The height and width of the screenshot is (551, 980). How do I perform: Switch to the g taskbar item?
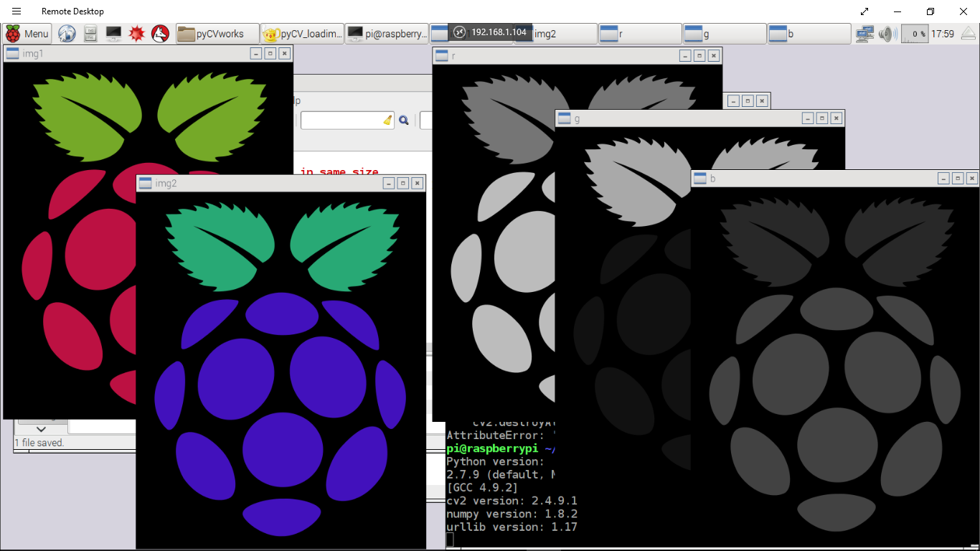pyautogui.click(x=725, y=34)
